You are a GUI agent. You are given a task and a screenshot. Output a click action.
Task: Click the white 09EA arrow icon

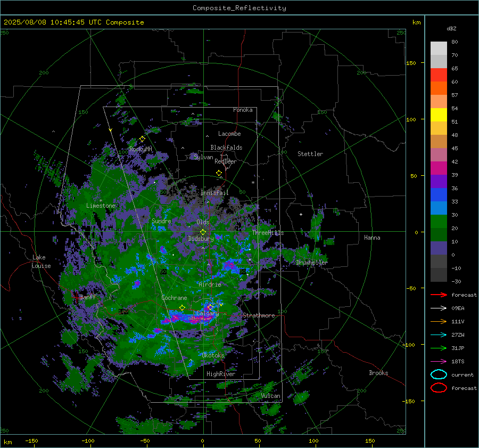click(439, 308)
